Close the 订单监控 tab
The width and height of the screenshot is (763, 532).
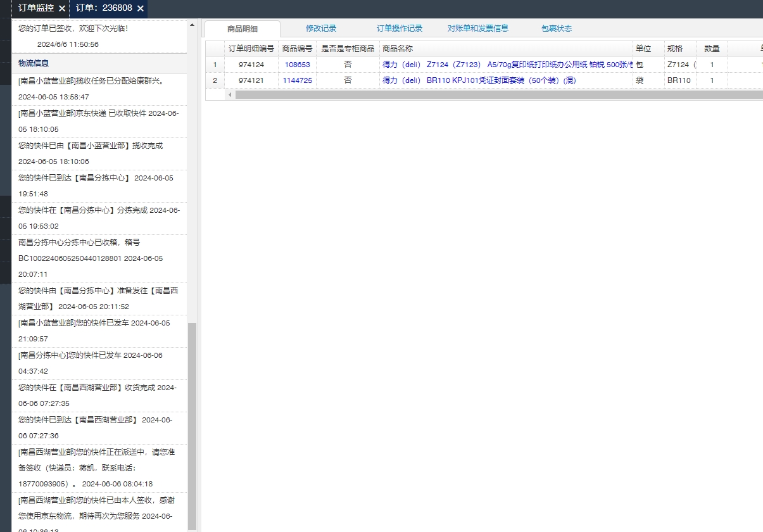(61, 8)
